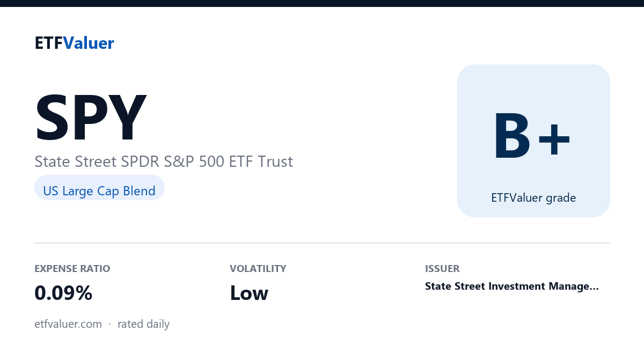Click the State Street SPDR S&P 500 ETF Trust name
Image resolution: width=644 pixels, height=338 pixels.
pos(164,161)
